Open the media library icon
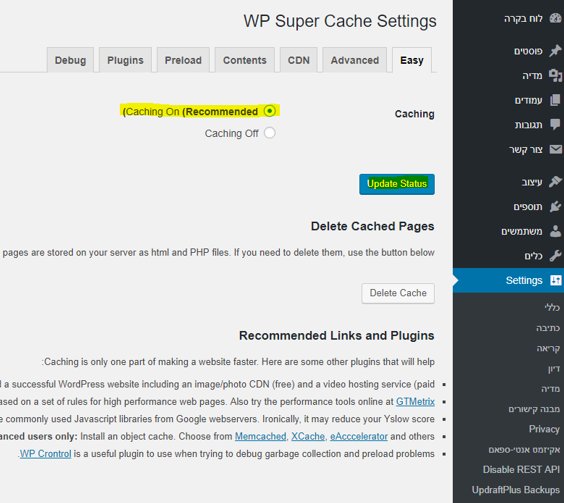 point(555,76)
